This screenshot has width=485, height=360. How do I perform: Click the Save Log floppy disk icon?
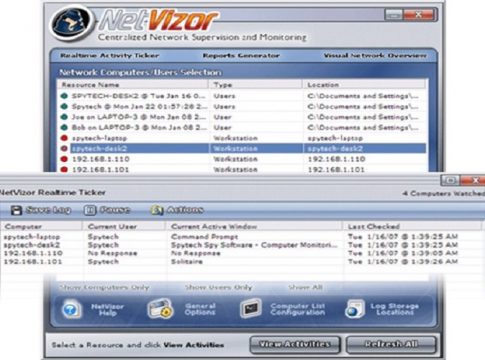pos(16,210)
